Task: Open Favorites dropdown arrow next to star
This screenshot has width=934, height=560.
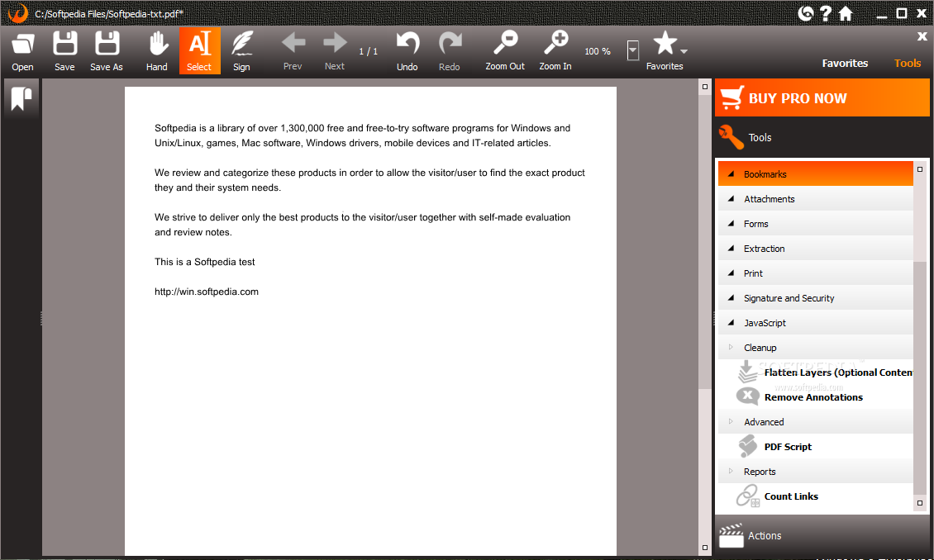Action: [684, 51]
